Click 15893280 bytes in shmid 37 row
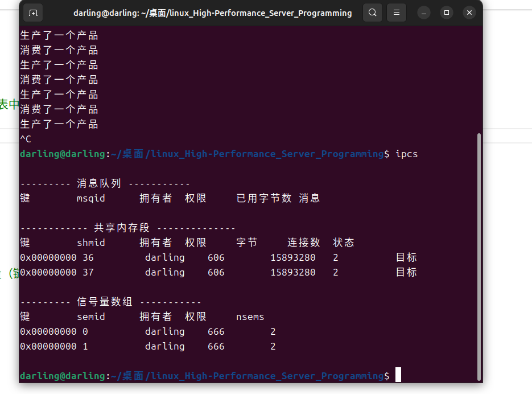 [x=293, y=272]
